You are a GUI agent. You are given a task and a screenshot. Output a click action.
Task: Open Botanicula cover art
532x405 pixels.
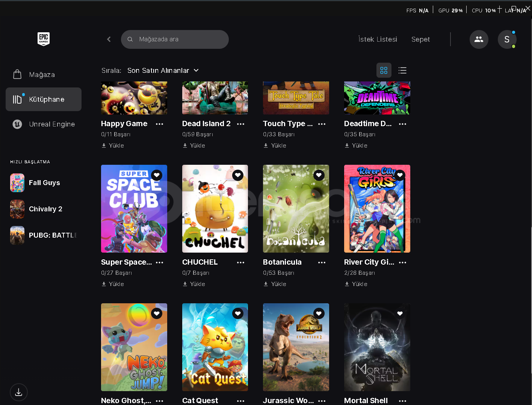(x=296, y=209)
